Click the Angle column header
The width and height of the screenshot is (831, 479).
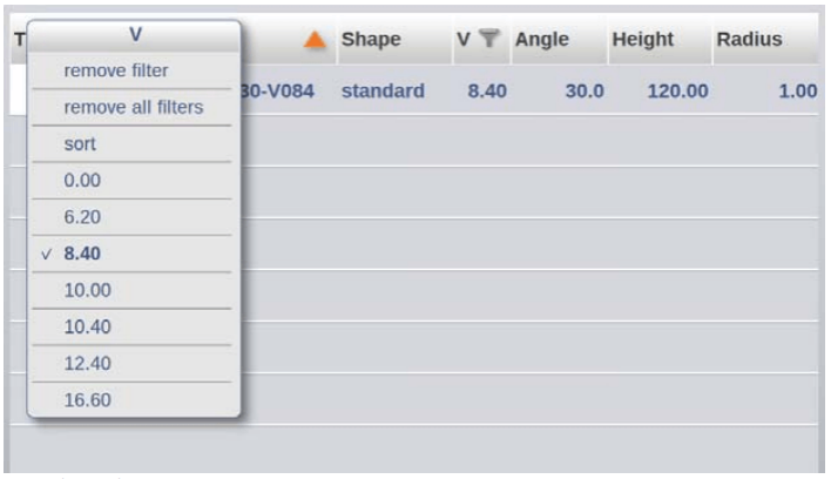(541, 40)
